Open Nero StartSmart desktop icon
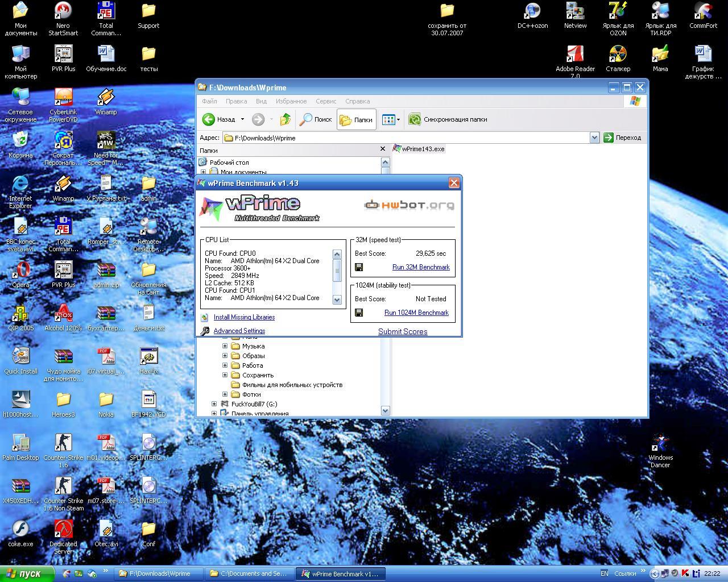Viewport: 728px width, 582px height. [63, 19]
